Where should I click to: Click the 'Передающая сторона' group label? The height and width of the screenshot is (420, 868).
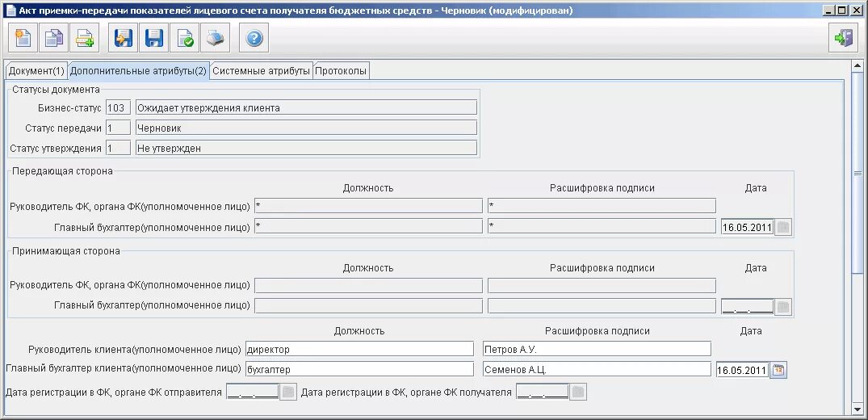(62, 171)
